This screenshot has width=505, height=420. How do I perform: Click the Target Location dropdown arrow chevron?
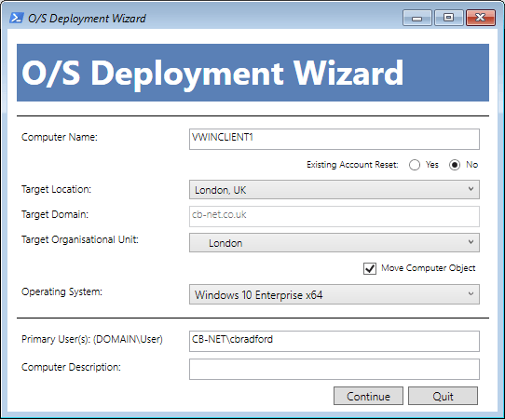471,189
